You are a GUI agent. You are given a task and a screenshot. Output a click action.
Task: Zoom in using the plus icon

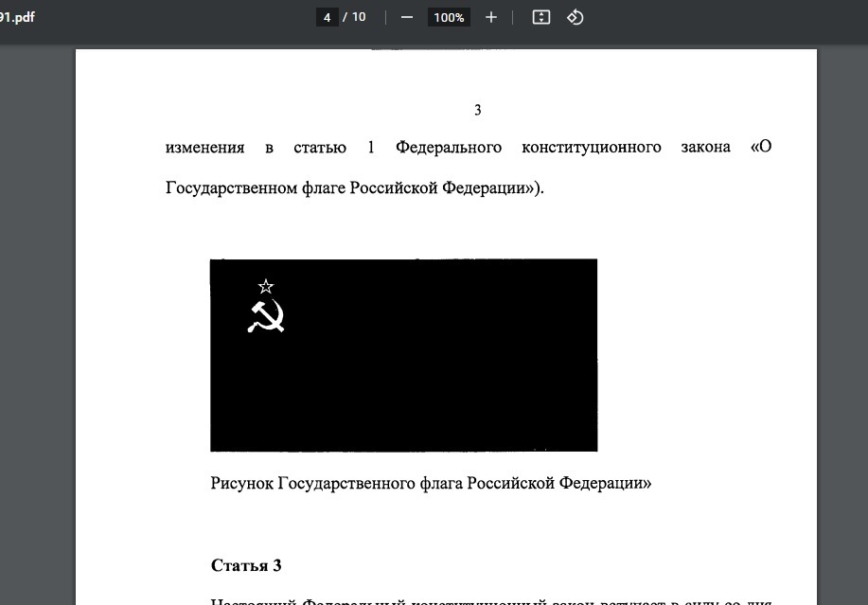[x=490, y=17]
